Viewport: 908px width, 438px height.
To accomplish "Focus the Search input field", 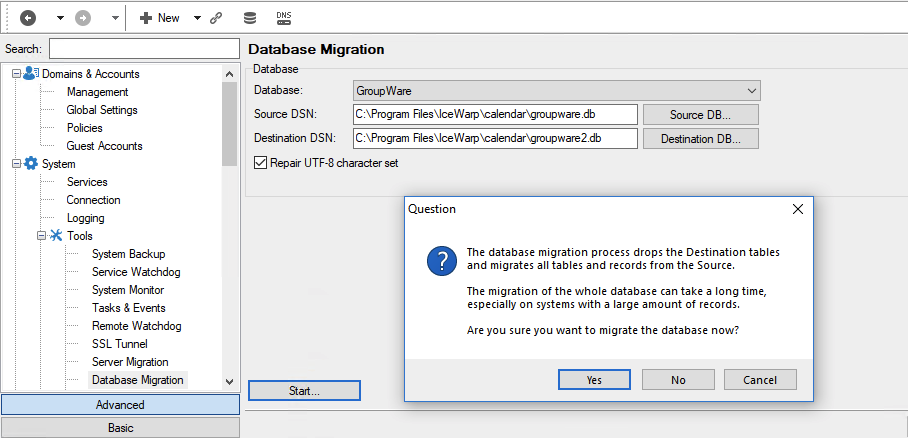I will (144, 49).
